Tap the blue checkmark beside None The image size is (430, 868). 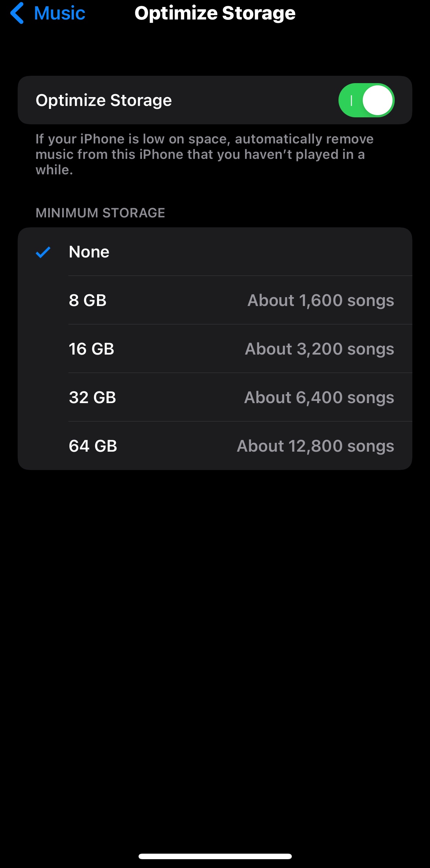pos(43,252)
